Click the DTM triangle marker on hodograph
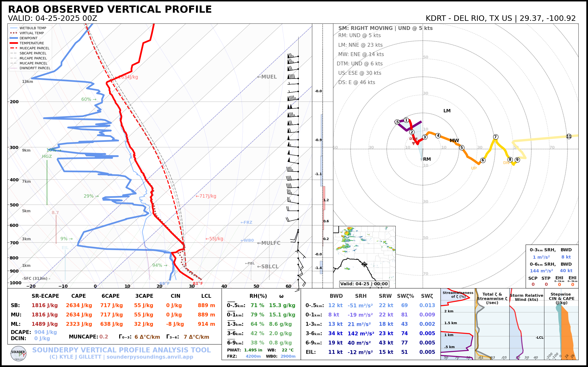 coord(414,143)
